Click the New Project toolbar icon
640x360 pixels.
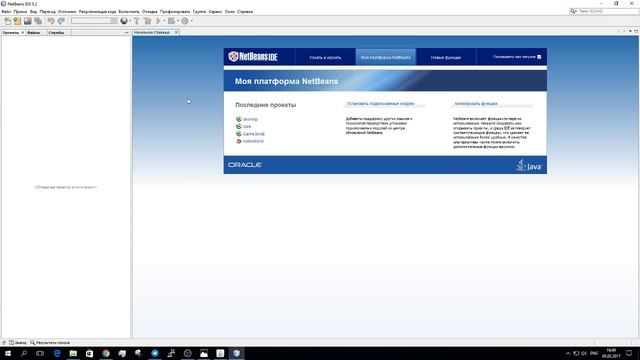point(17,21)
